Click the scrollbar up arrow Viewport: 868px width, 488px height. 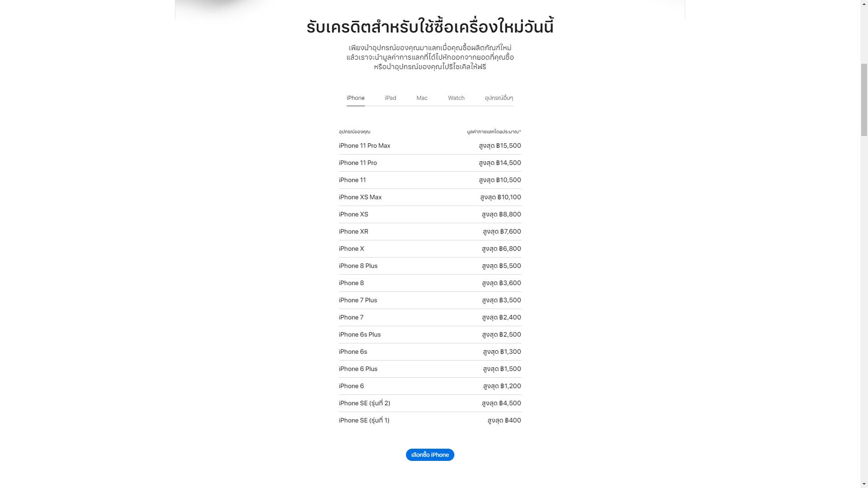[x=864, y=4]
